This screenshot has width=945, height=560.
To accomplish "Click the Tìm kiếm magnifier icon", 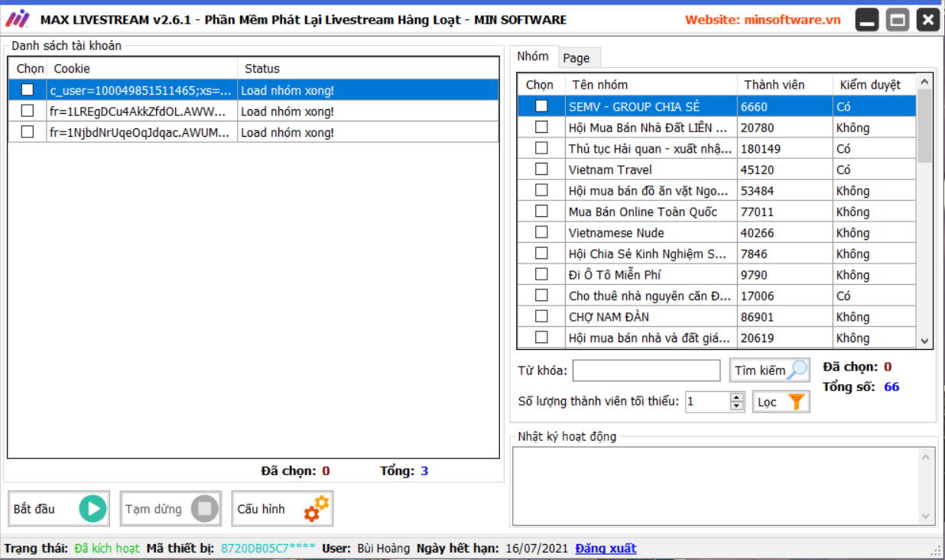I will pyautogui.click(x=797, y=371).
